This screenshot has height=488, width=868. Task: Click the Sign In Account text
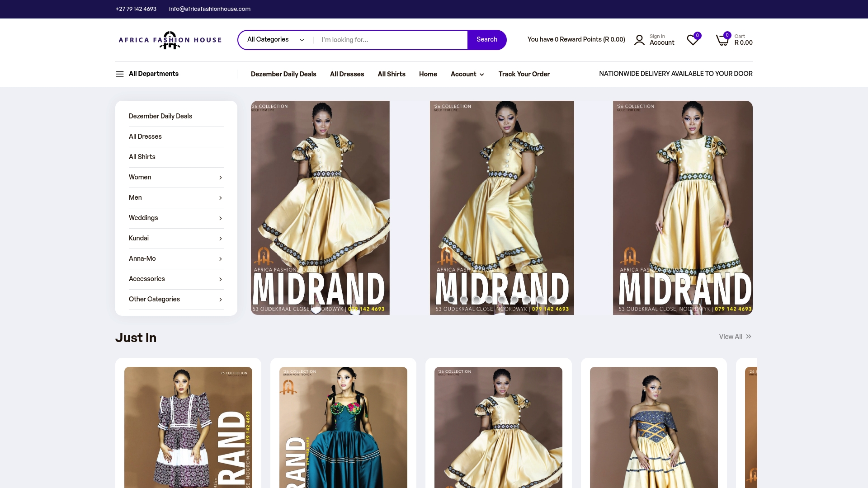point(662,40)
